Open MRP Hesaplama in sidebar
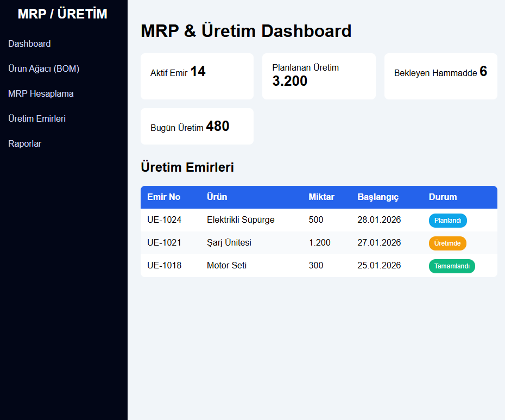Screen dimensions: 505x420 point(41,93)
